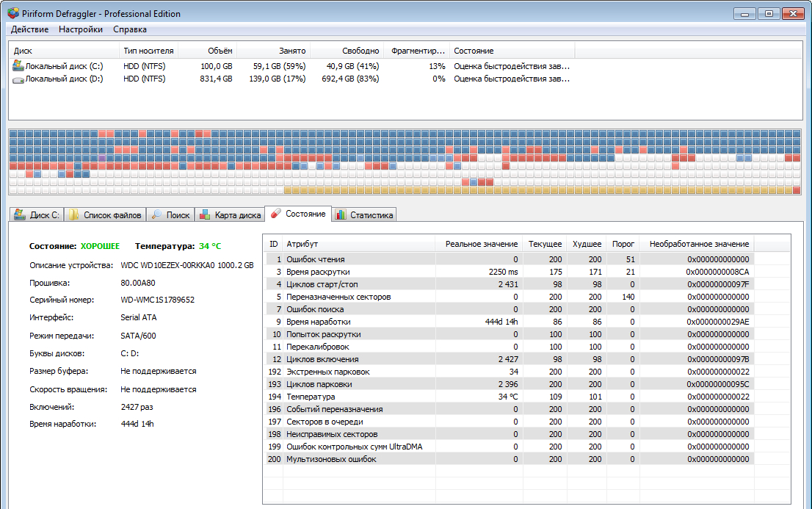This screenshot has width=812, height=509.
Task: Sort drives by Объём column header
Action: (208, 51)
